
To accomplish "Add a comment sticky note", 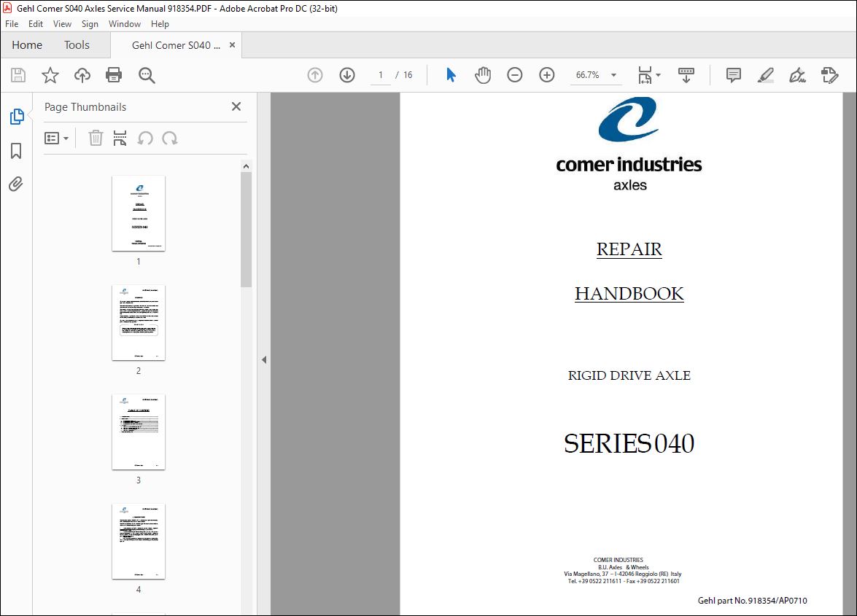I will tap(734, 75).
